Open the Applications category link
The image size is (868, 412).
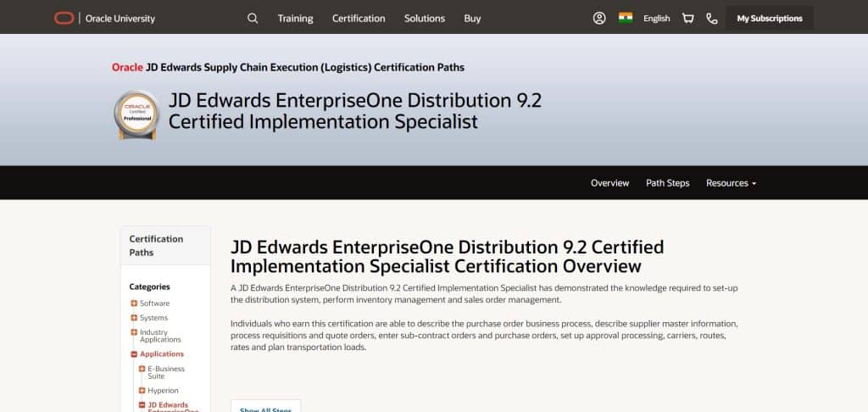click(x=162, y=354)
